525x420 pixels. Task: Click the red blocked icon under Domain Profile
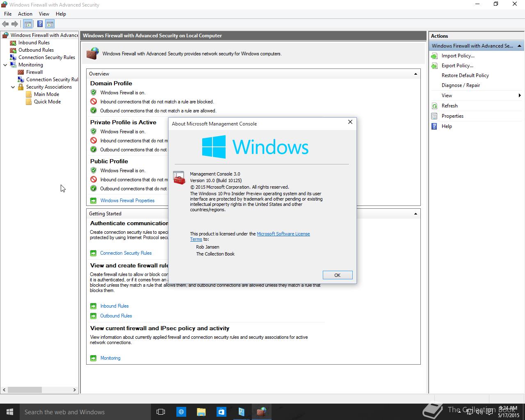(x=94, y=102)
